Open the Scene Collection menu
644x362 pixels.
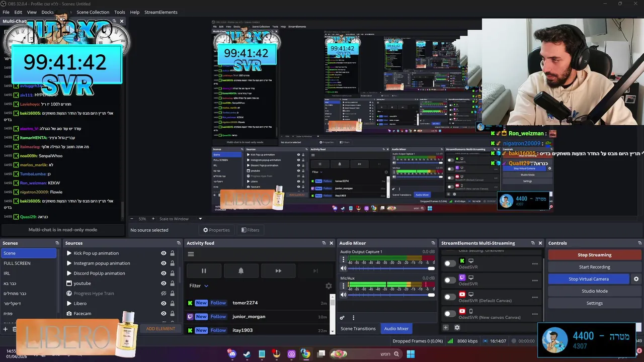(93, 12)
